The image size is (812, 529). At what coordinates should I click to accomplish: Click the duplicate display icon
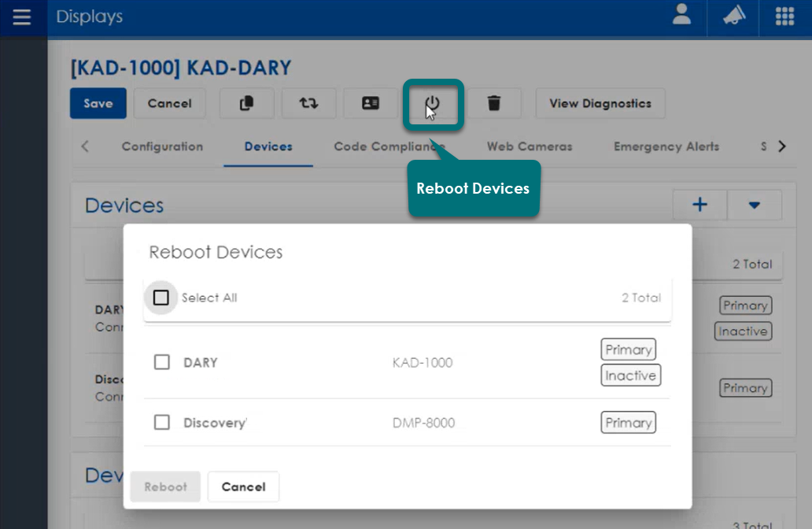(x=246, y=103)
